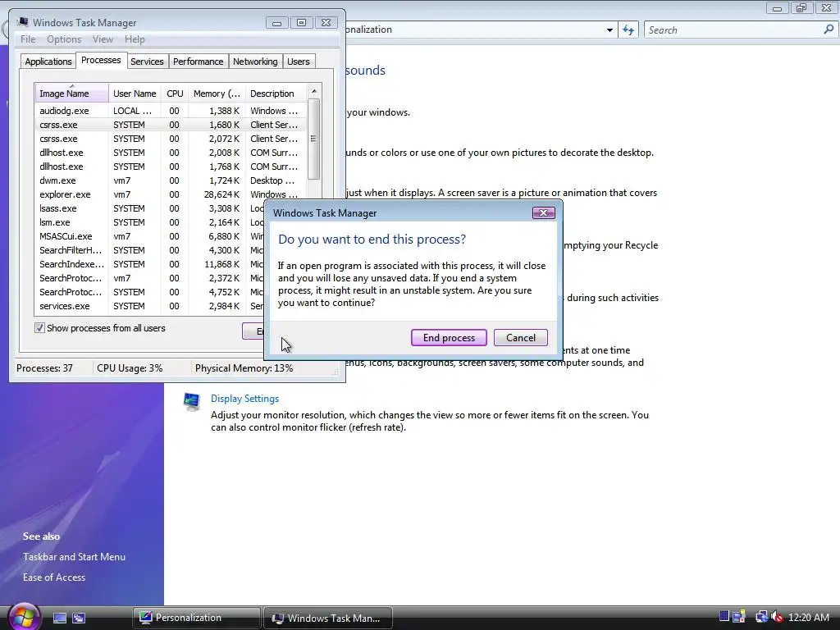Image resolution: width=840 pixels, height=630 pixels.
Task: Switch to the Applications tab
Action: click(48, 62)
